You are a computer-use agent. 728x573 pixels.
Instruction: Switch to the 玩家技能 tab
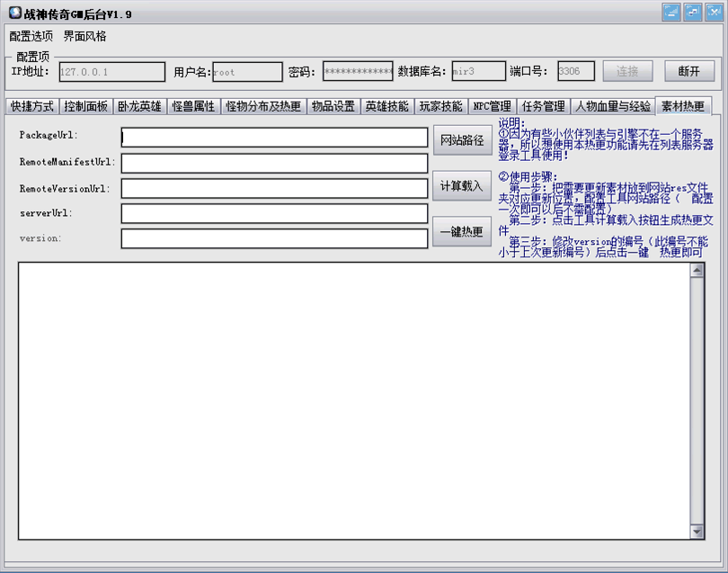click(x=440, y=106)
